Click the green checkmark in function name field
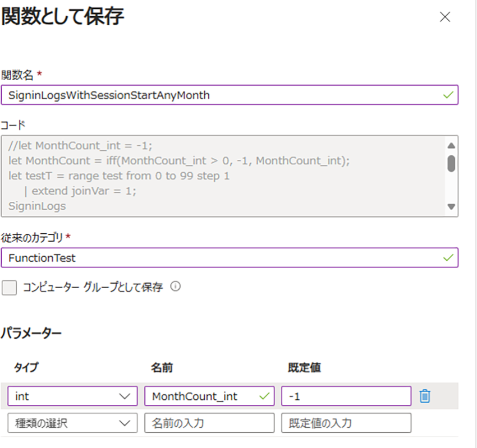The image size is (477, 448). click(x=448, y=95)
